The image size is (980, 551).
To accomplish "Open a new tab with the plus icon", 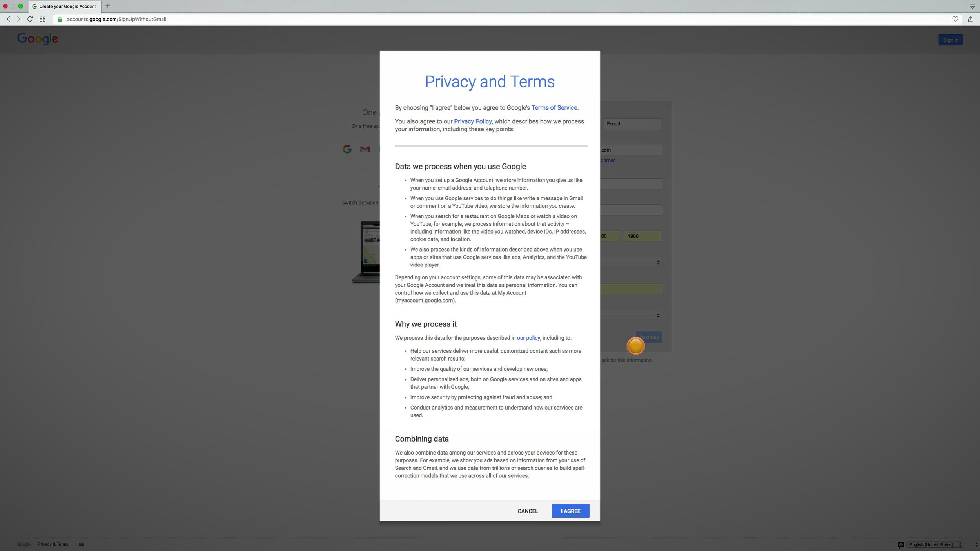I will coord(107,6).
